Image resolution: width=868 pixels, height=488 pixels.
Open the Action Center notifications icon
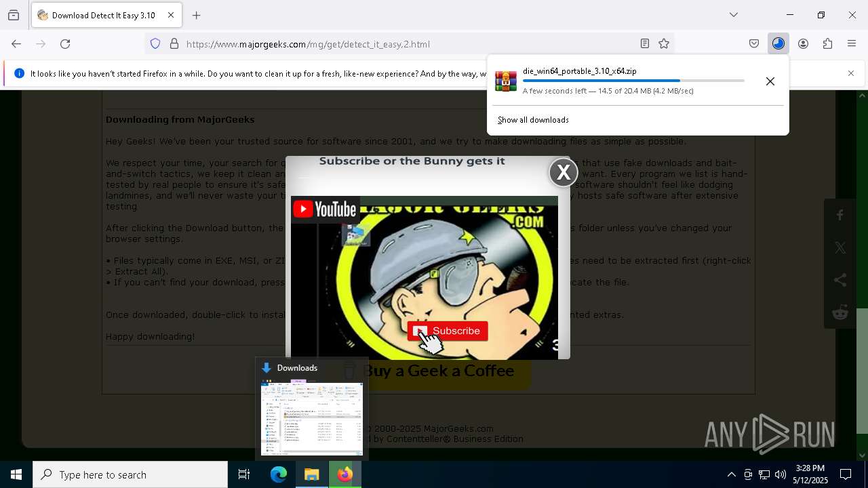coord(846,474)
